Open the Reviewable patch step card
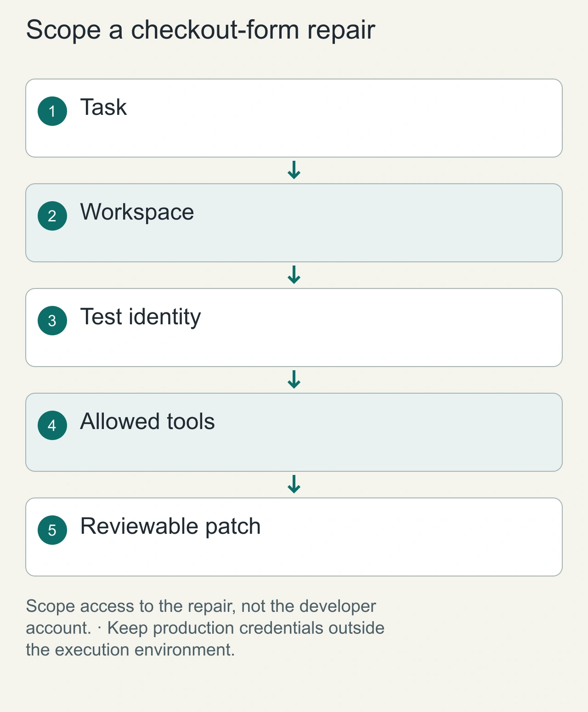The width and height of the screenshot is (588, 712). click(x=294, y=537)
